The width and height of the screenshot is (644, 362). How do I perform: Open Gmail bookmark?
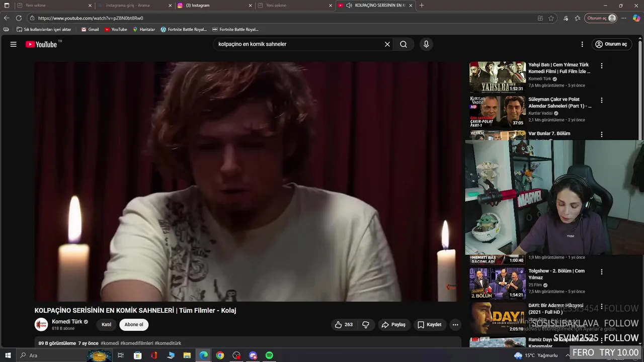pyautogui.click(x=90, y=30)
